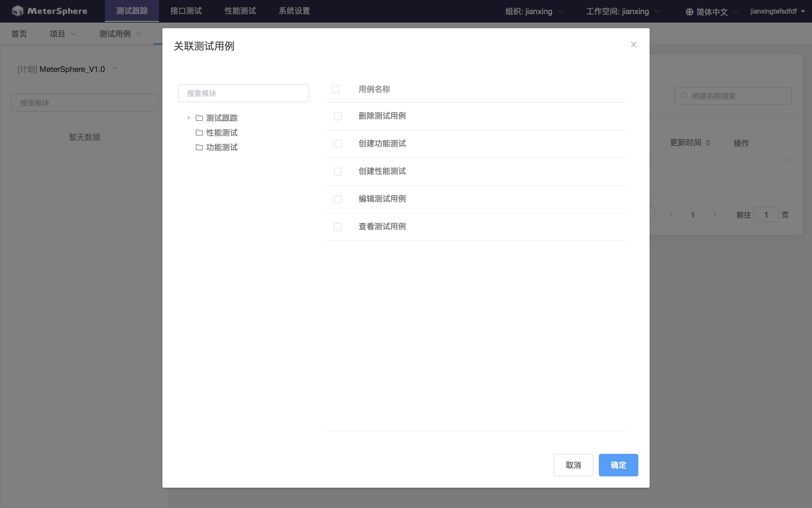This screenshot has height=508, width=812.
Task: Open the 组织: jianxing dropdown
Action: [534, 11]
